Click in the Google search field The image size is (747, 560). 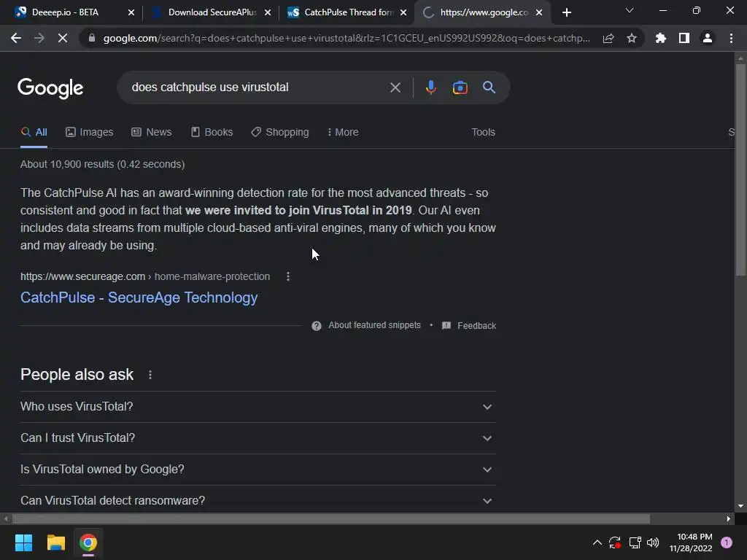258,87
